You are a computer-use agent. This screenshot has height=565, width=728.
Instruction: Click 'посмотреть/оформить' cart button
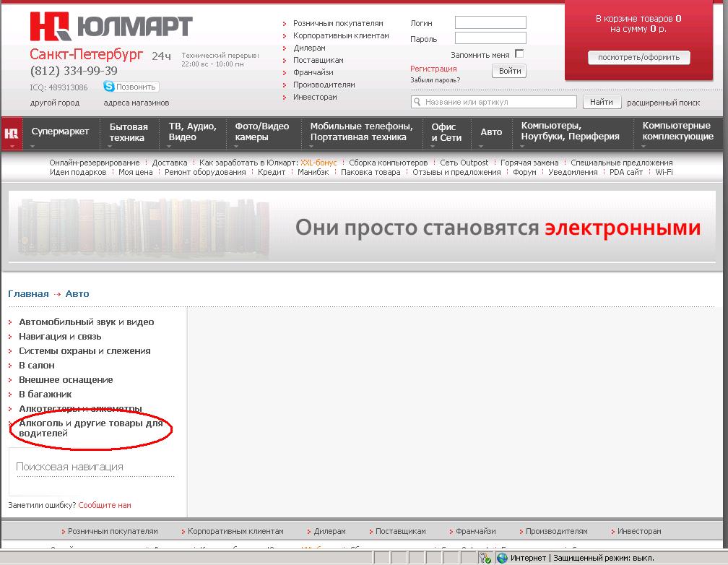(638, 58)
